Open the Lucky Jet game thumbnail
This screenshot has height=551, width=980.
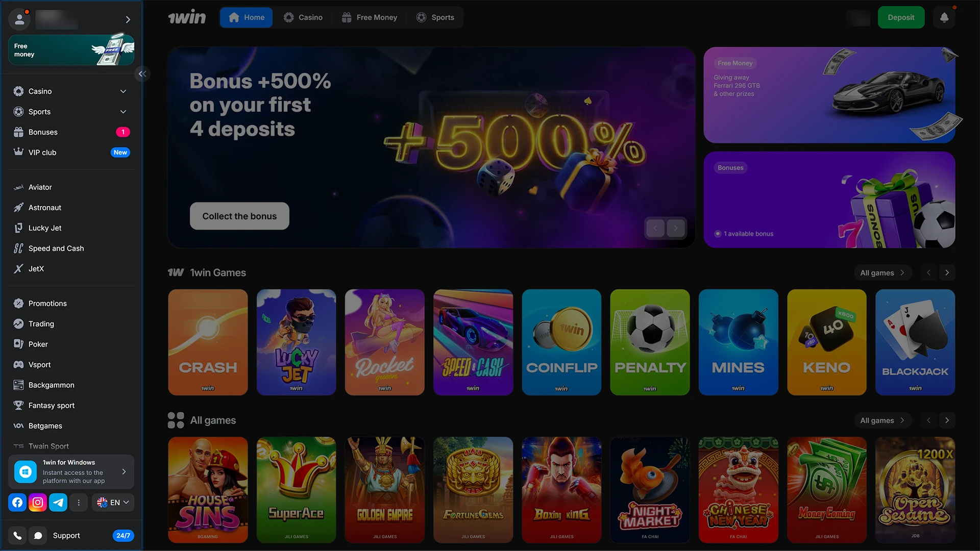(296, 342)
